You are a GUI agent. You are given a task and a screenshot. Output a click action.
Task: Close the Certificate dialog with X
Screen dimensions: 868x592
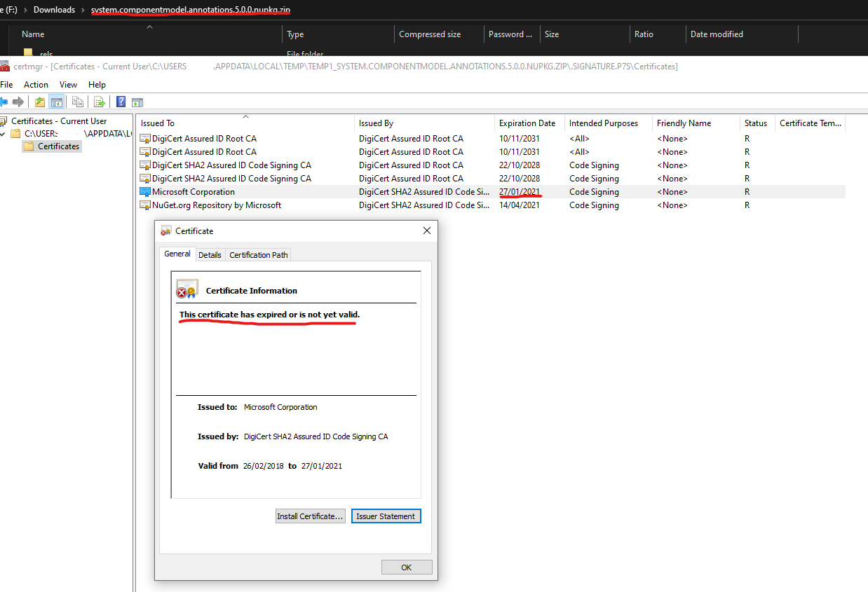[427, 231]
